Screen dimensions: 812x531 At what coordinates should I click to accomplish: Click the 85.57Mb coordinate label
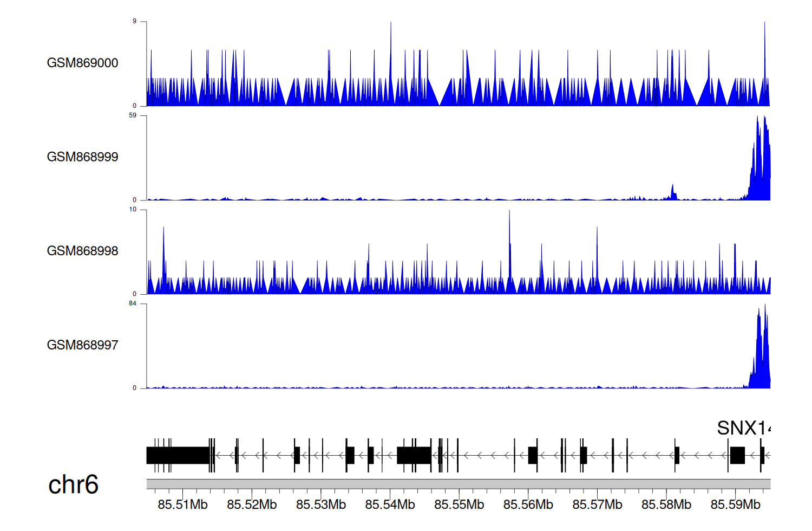tap(597, 504)
